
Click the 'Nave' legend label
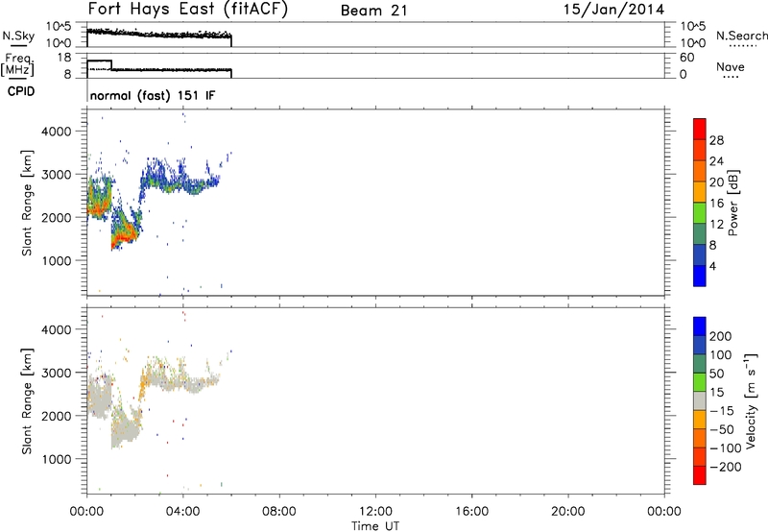[731, 66]
